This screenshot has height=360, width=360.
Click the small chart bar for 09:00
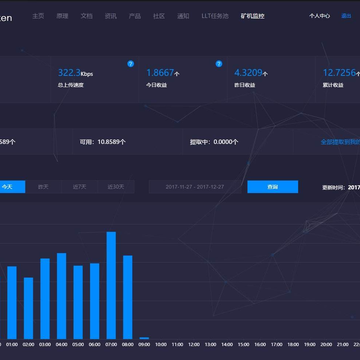[x=144, y=338]
